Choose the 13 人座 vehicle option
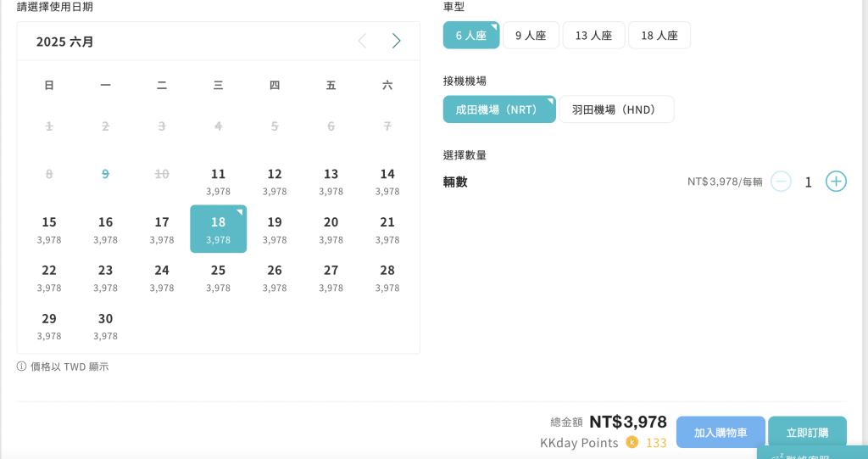The height and width of the screenshot is (459, 868). 593,36
